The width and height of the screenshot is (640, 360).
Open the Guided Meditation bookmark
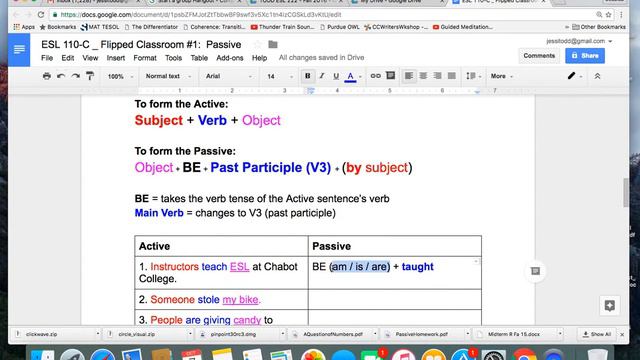(462, 27)
